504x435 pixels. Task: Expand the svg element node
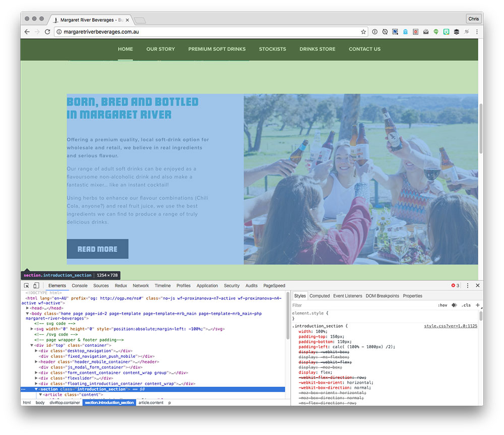[x=31, y=329]
